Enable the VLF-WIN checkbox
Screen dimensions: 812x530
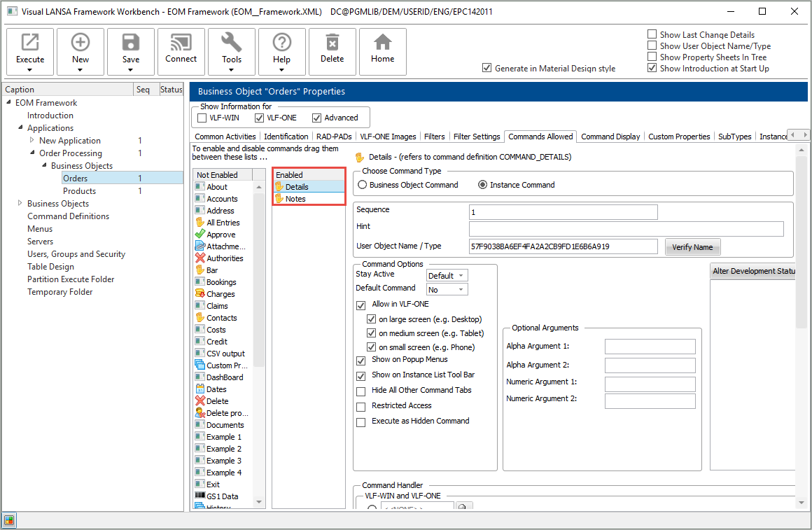(202, 118)
